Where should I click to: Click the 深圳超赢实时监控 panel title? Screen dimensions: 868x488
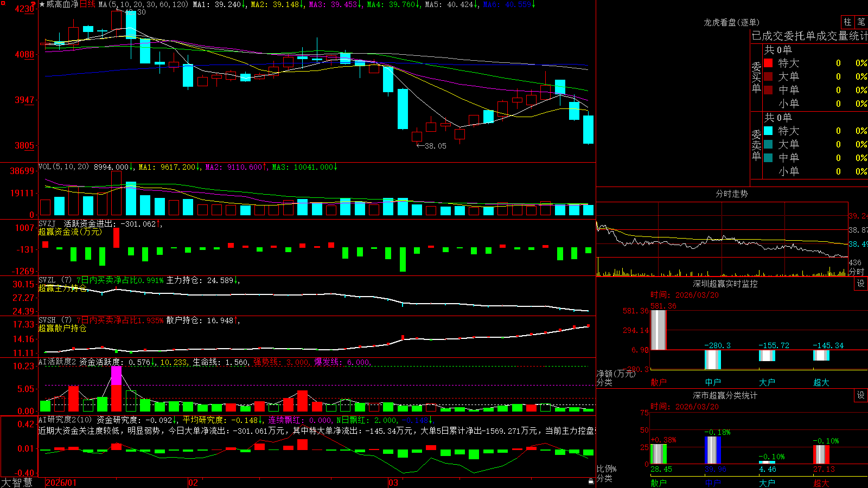pyautogui.click(x=725, y=284)
